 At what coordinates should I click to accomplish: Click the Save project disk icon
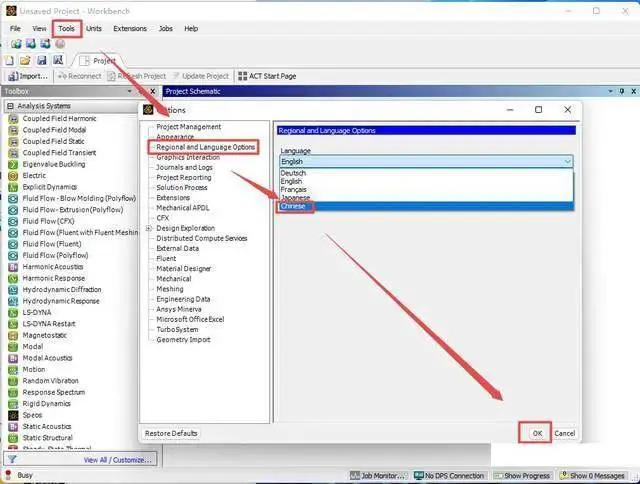42,61
